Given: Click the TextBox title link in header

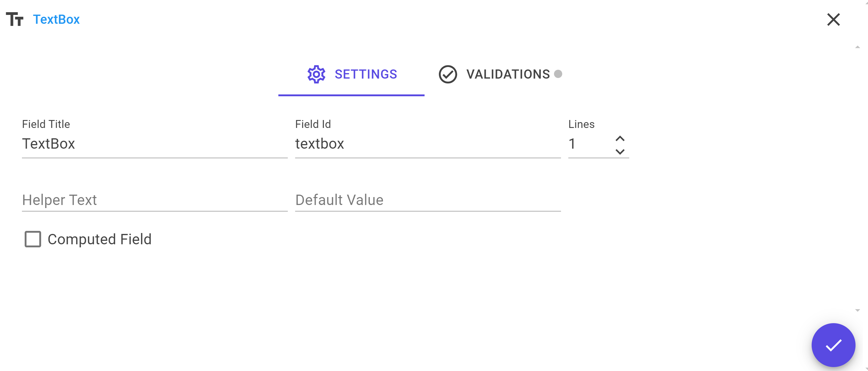Looking at the screenshot, I should [56, 19].
